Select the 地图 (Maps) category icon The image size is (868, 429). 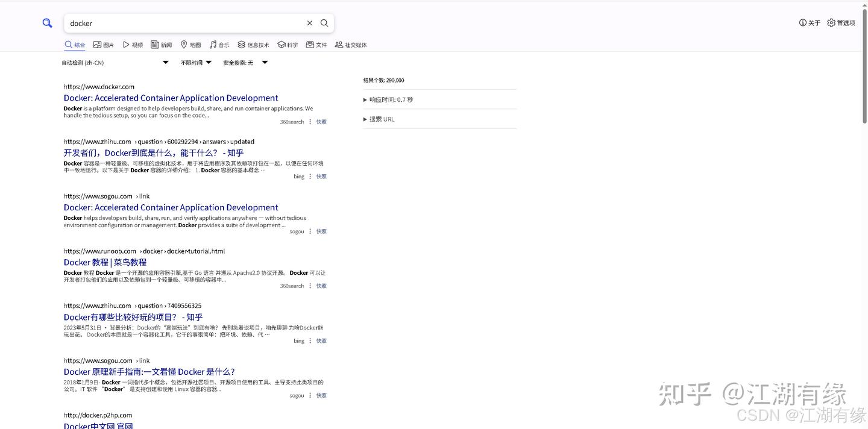click(190, 44)
